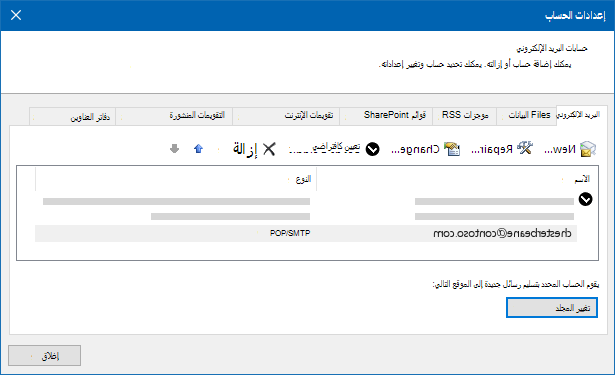
Task: Click the remove X icon
Action: [x=269, y=149]
